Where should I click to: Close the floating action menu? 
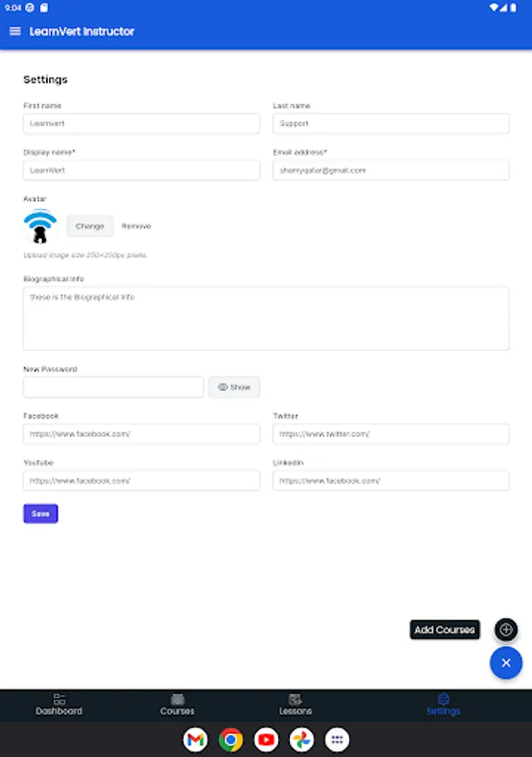coord(506,663)
